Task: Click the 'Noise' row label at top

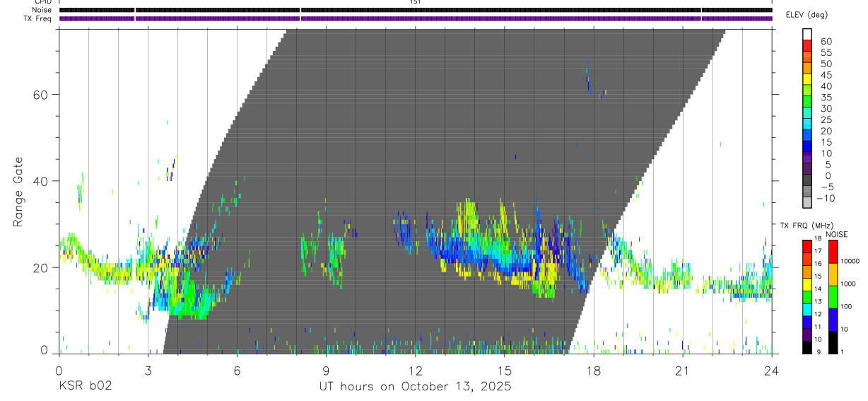Action: 42,10
